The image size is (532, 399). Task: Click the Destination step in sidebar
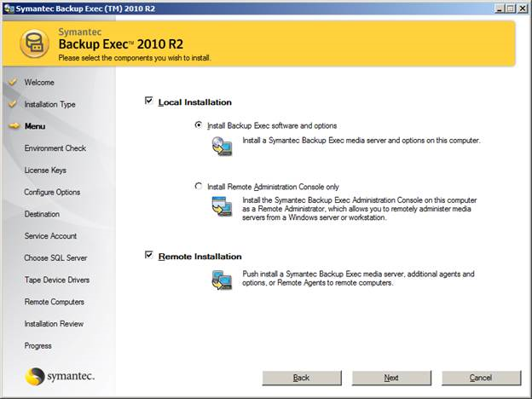tap(42, 214)
